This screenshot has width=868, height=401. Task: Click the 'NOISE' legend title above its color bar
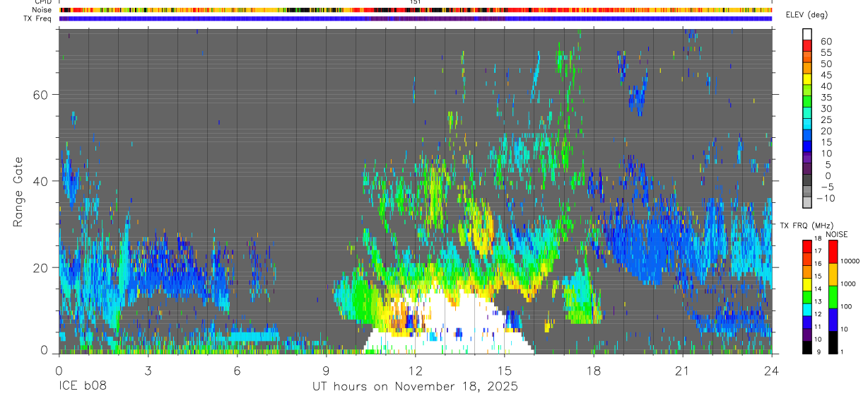(x=837, y=234)
